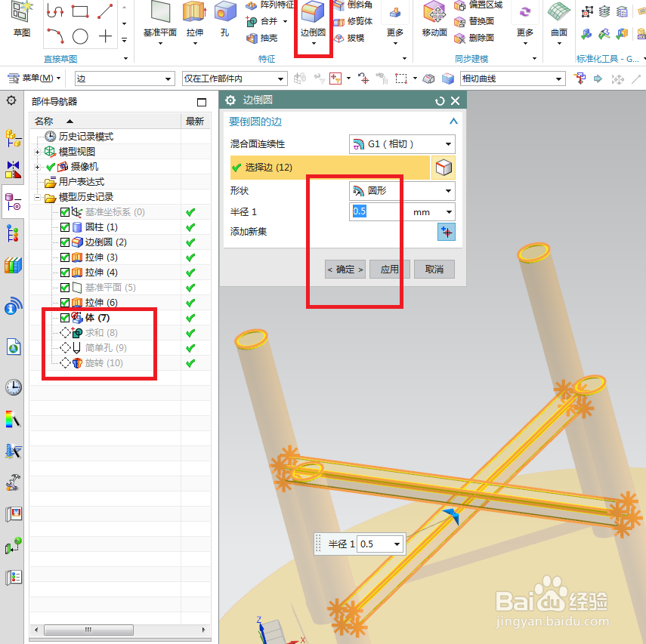The height and width of the screenshot is (644, 646).
Task: Open the on-screen 半径 1 0.5 dropdown
Action: pyautogui.click(x=397, y=544)
